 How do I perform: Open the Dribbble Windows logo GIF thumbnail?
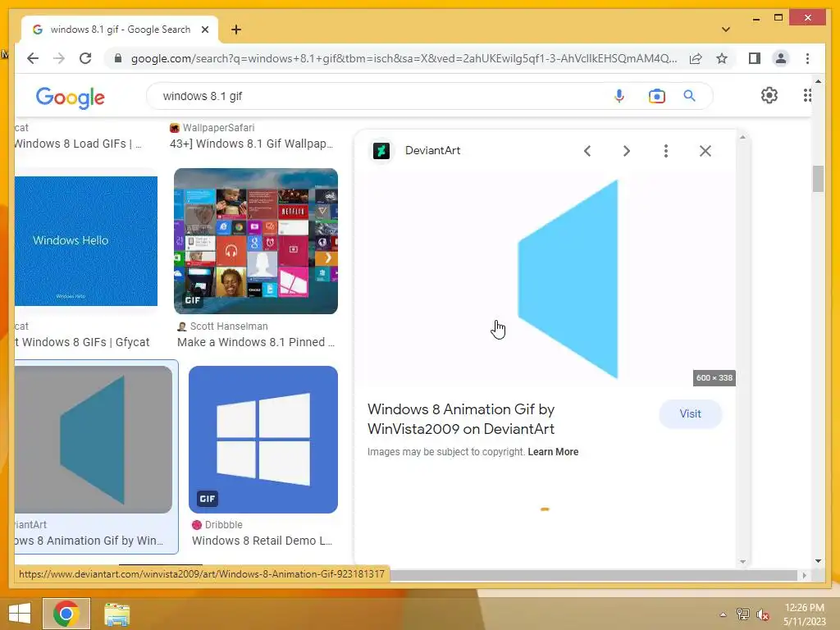[263, 440]
